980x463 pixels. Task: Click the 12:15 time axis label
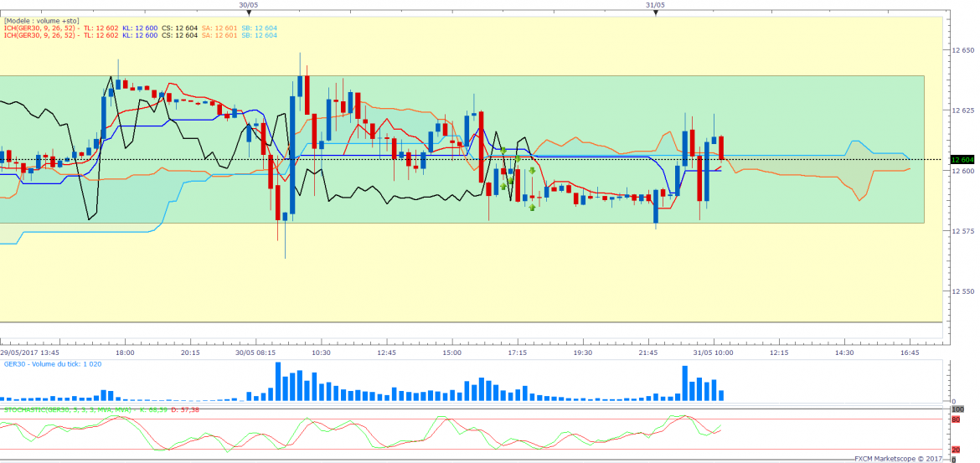tap(779, 353)
